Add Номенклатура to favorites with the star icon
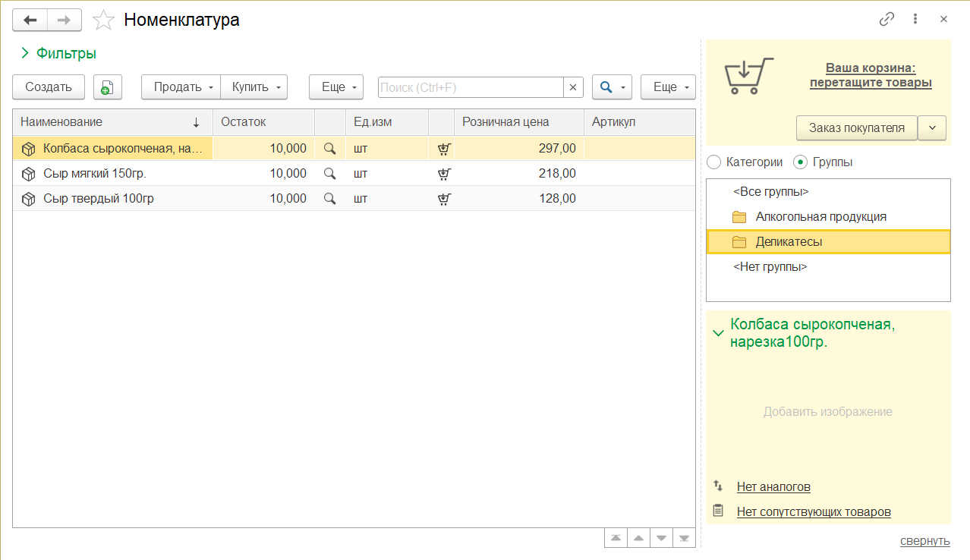 (103, 20)
